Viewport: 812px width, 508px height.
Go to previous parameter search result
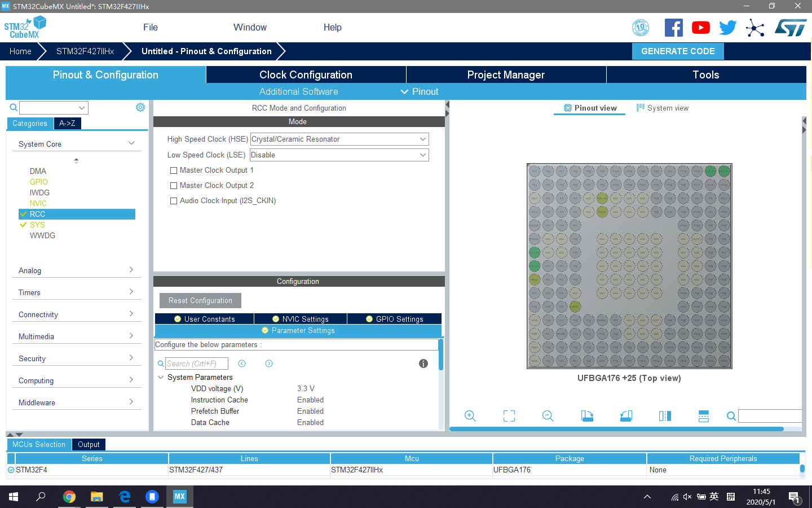click(x=242, y=364)
